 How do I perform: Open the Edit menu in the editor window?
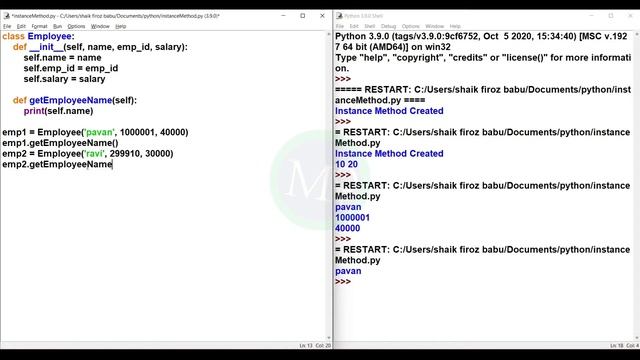pos(21,26)
